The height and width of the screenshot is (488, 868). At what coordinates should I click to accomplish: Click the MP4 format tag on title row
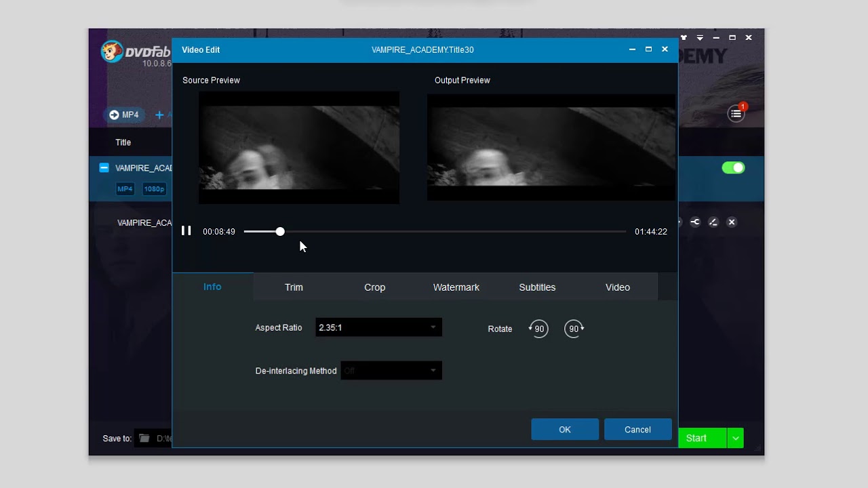pyautogui.click(x=125, y=189)
